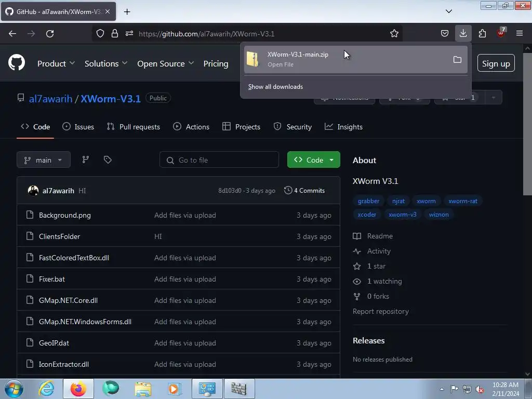Close the GitHub browser tab
Screen dimensions: 532x399
click(108, 11)
